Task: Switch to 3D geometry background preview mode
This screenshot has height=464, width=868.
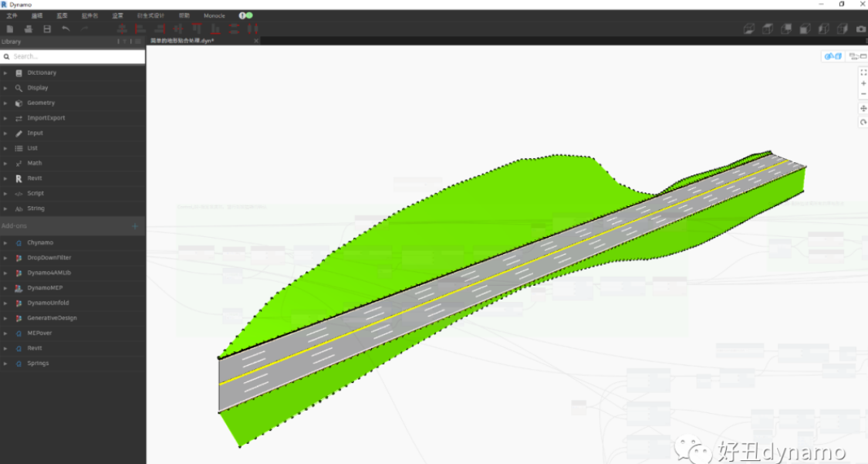Action: [833, 56]
